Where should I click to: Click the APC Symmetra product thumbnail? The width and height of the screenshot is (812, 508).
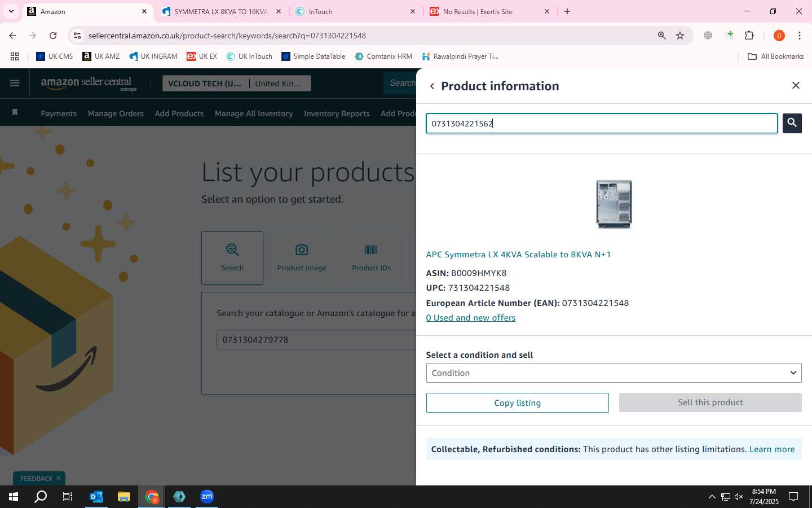click(614, 204)
